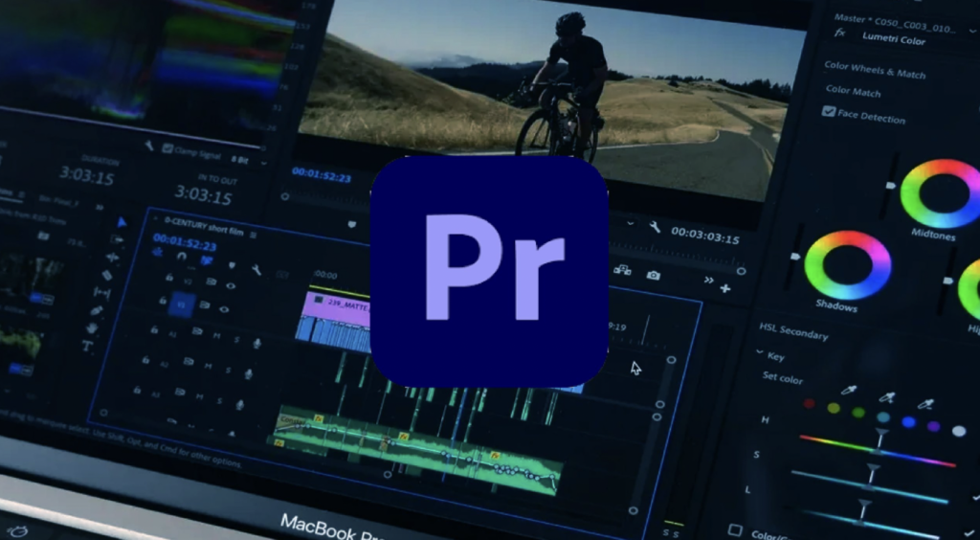Click the Shadows color wheel
Image resolution: width=980 pixels, height=540 pixels.
[x=848, y=265]
